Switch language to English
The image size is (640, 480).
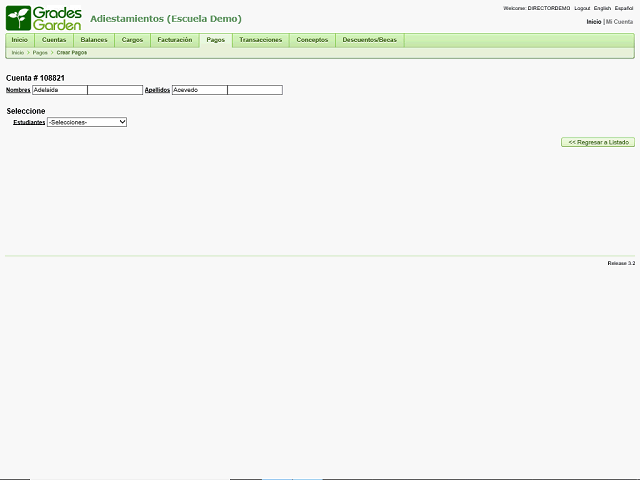coord(602,8)
